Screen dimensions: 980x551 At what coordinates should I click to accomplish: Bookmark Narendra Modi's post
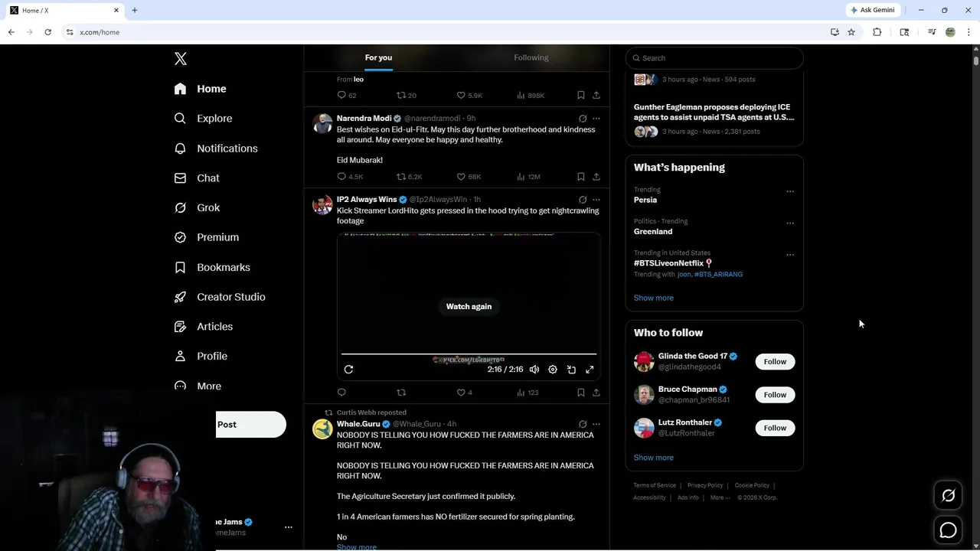(581, 177)
